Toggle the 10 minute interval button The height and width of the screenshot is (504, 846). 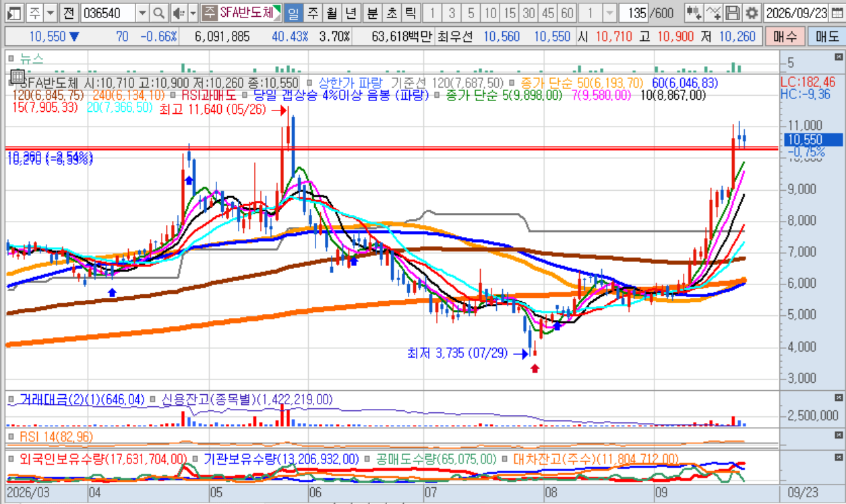490,13
